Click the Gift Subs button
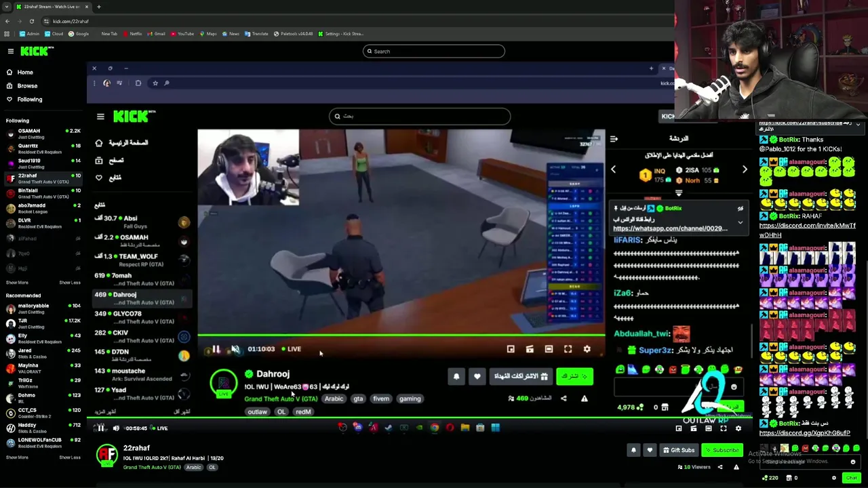This screenshot has width=868, height=488. coord(678,450)
